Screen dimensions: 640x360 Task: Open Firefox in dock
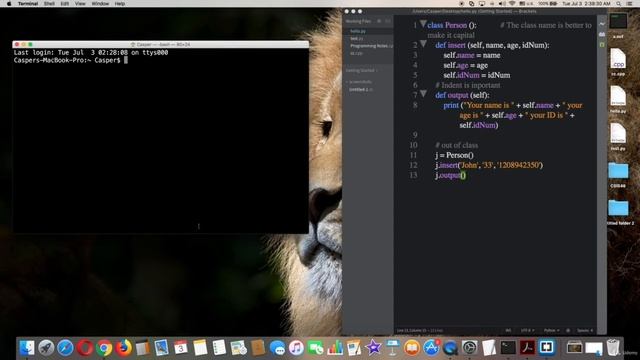(x=123, y=348)
